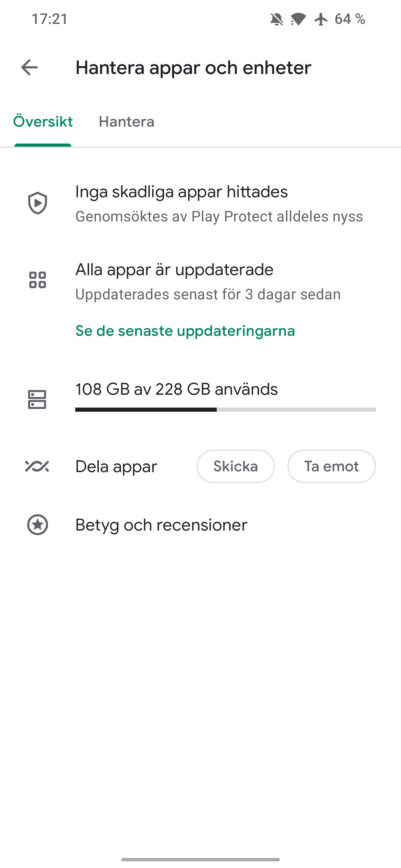401x868 pixels.
Task: Open Se de senaste uppdateringarna link
Action: coord(185,331)
